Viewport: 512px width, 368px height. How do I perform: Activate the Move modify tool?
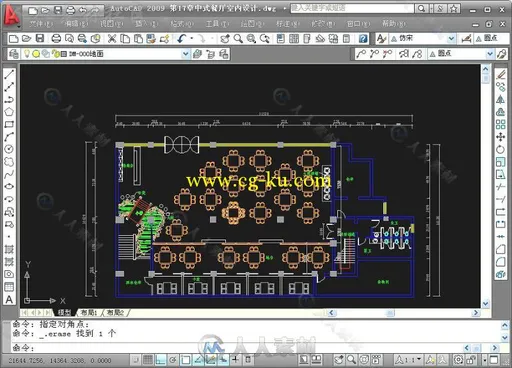[x=500, y=137]
